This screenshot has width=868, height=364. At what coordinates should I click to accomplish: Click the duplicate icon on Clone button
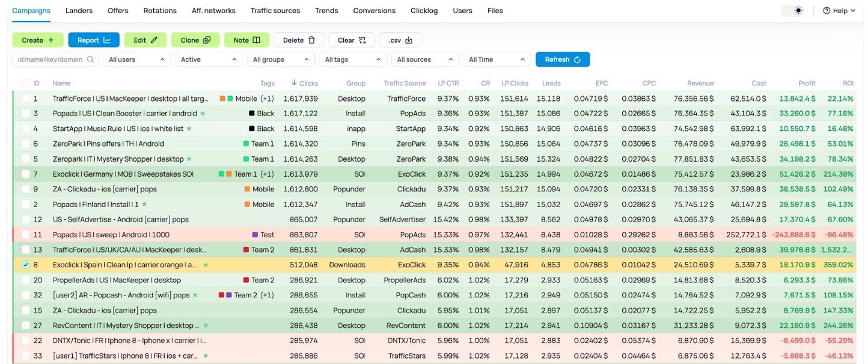coord(207,40)
